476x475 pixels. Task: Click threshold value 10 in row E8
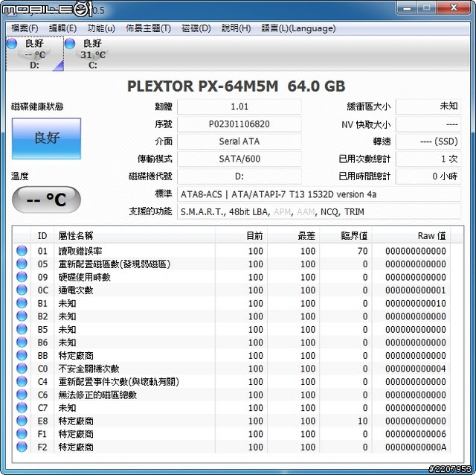tap(362, 421)
